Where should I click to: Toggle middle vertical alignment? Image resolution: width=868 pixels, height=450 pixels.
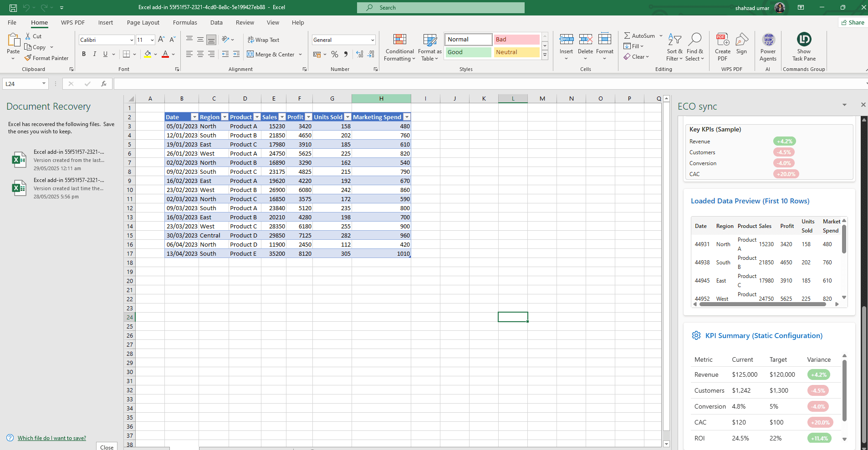pyautogui.click(x=200, y=40)
